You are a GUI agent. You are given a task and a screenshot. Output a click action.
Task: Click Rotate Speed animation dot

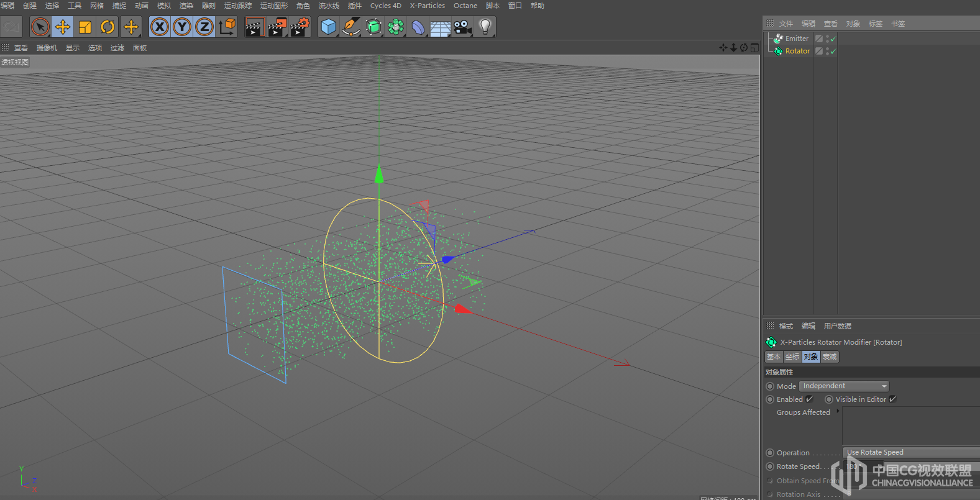(x=770, y=466)
